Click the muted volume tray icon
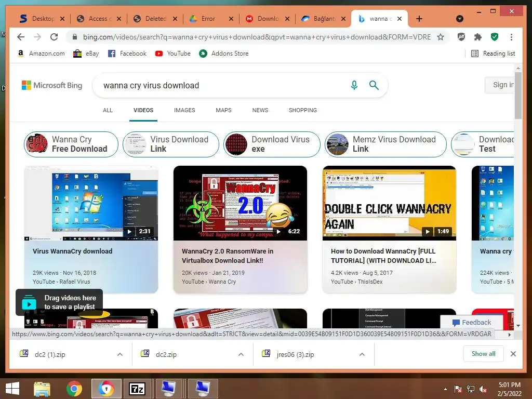This screenshot has width=532, height=399. point(483,389)
